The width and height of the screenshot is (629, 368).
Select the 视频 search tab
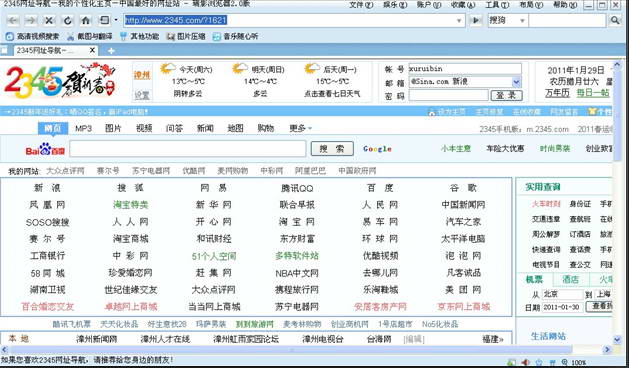pos(144,128)
